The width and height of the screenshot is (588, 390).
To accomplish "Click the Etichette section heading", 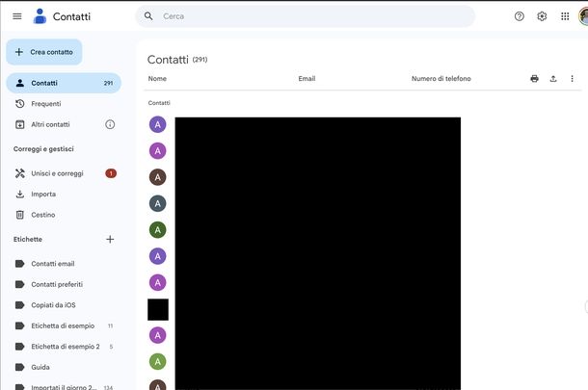I will [28, 239].
